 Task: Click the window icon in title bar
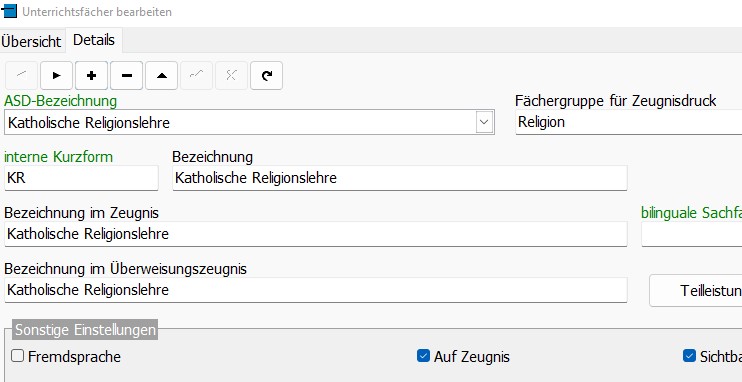pyautogui.click(x=9, y=11)
